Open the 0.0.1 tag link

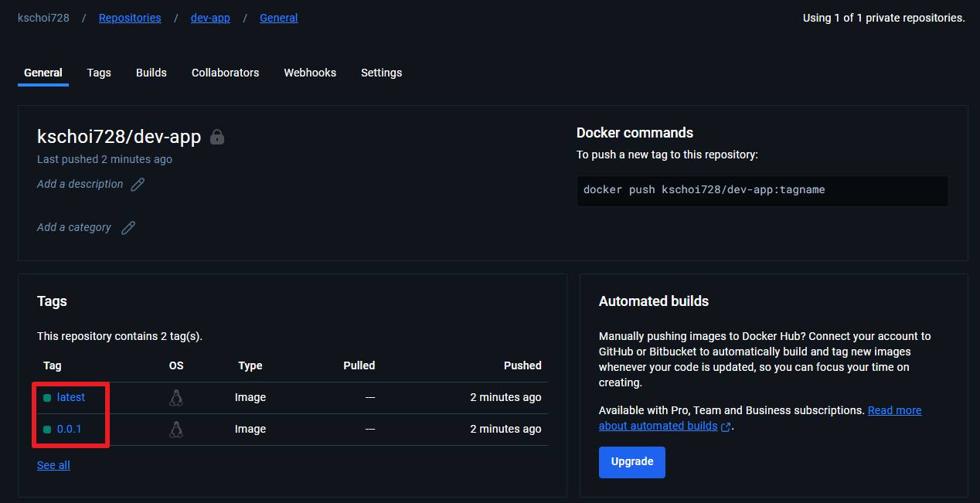tap(70, 429)
